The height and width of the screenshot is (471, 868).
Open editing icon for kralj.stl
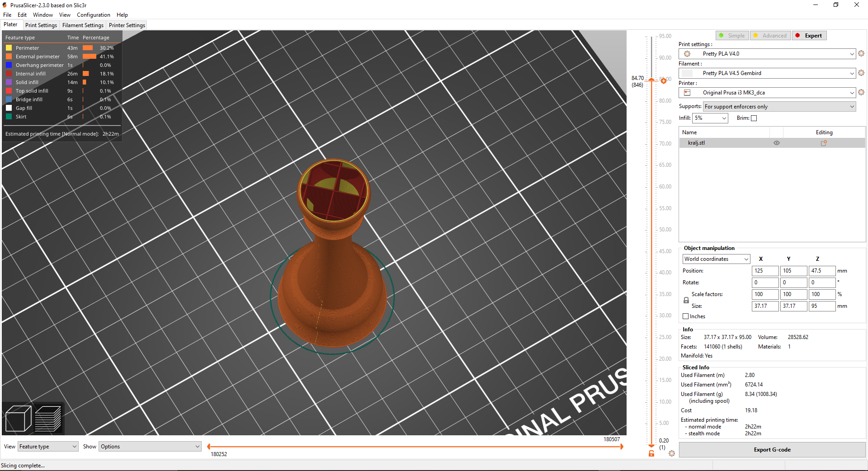click(824, 143)
